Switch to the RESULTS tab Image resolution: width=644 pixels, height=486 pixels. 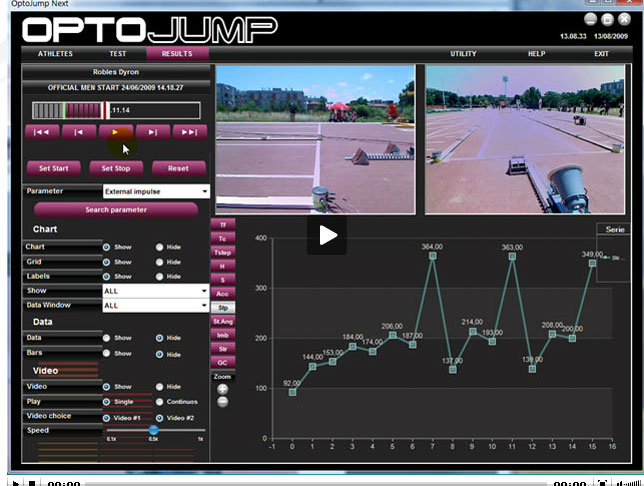177,54
